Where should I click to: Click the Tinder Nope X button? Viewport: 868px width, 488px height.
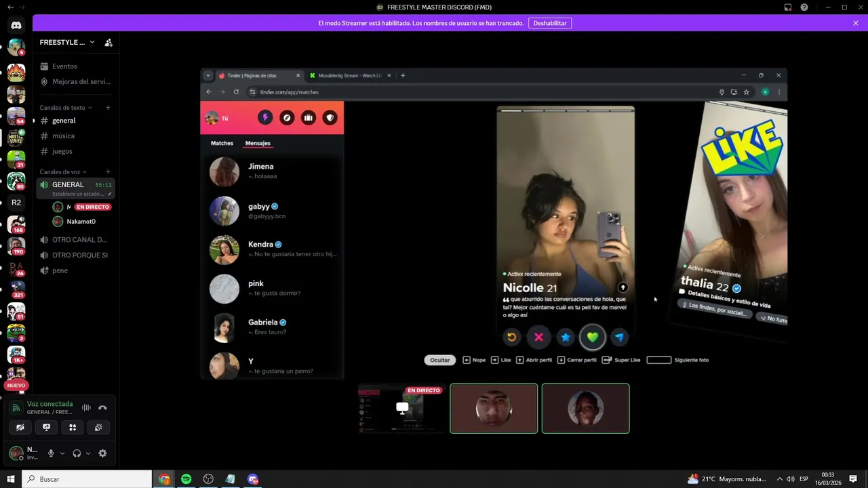pyautogui.click(x=538, y=337)
